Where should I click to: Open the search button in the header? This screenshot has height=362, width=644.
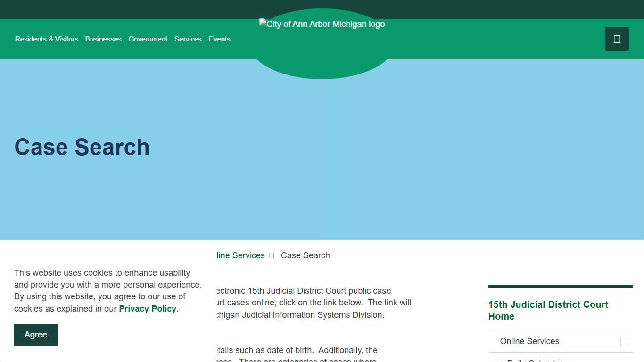click(x=617, y=39)
